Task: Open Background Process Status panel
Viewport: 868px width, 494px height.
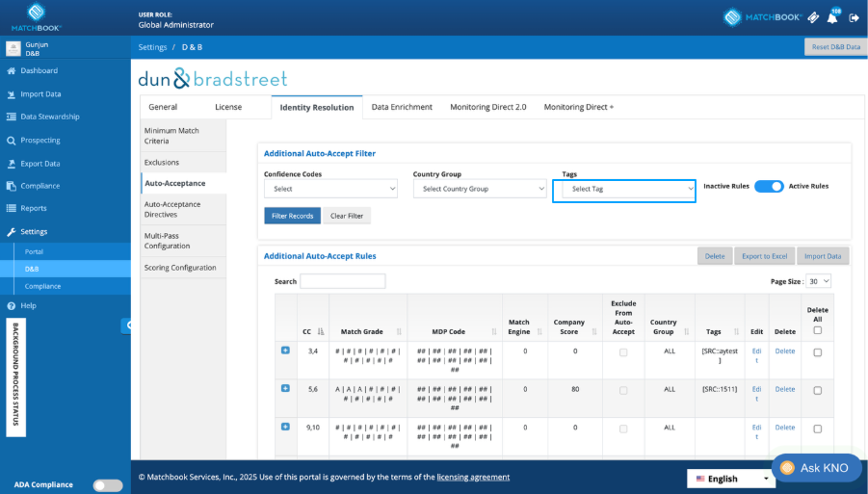Action: coord(15,377)
